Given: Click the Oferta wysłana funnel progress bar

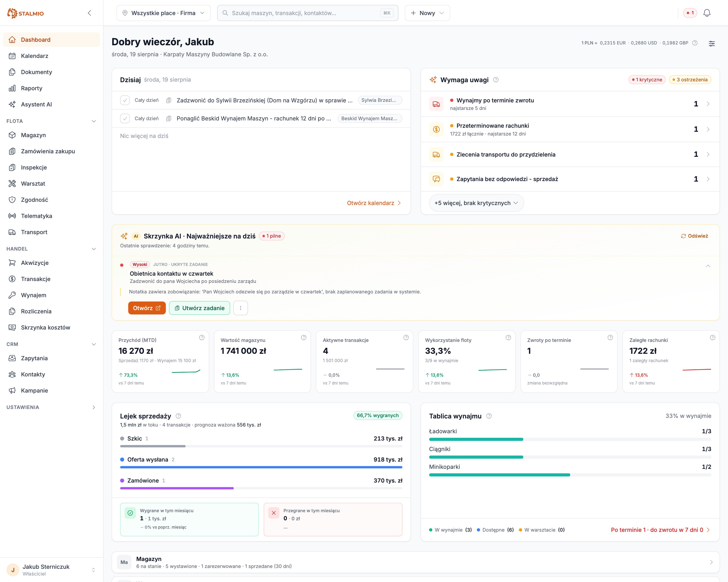Looking at the screenshot, I should tap(261, 467).
